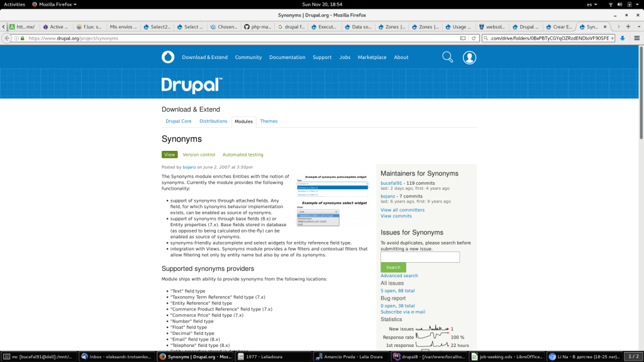Open the site search magnifier icon
The image size is (644, 362).
pyautogui.click(x=447, y=57)
